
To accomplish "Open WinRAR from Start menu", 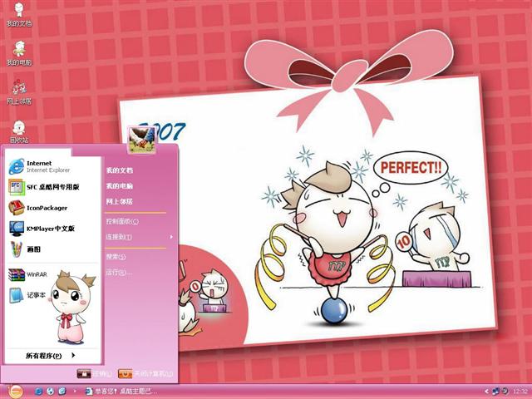I will tap(27, 274).
